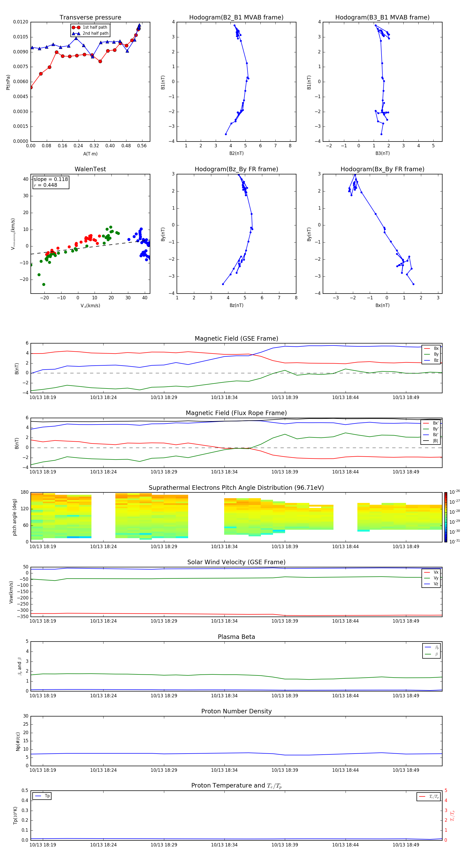Screen dimensions: 473x868
Task: Select the red Bx legend entry
Action: pyautogui.click(x=431, y=349)
